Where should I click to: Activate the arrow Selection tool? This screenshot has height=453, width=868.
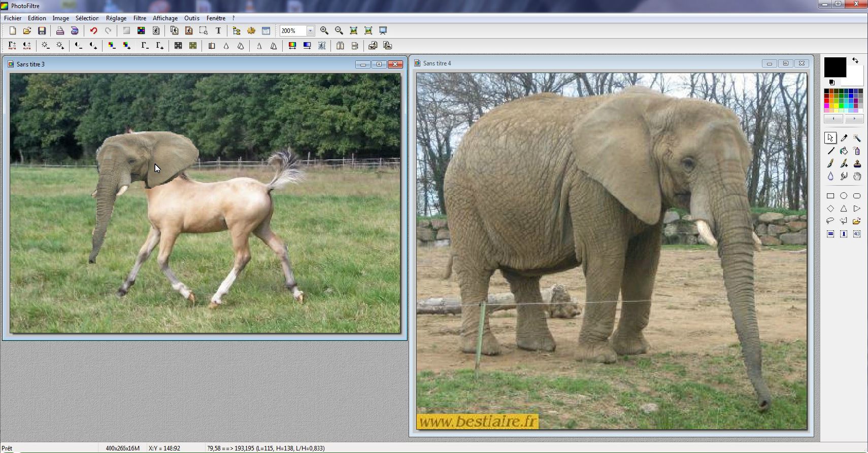point(830,138)
